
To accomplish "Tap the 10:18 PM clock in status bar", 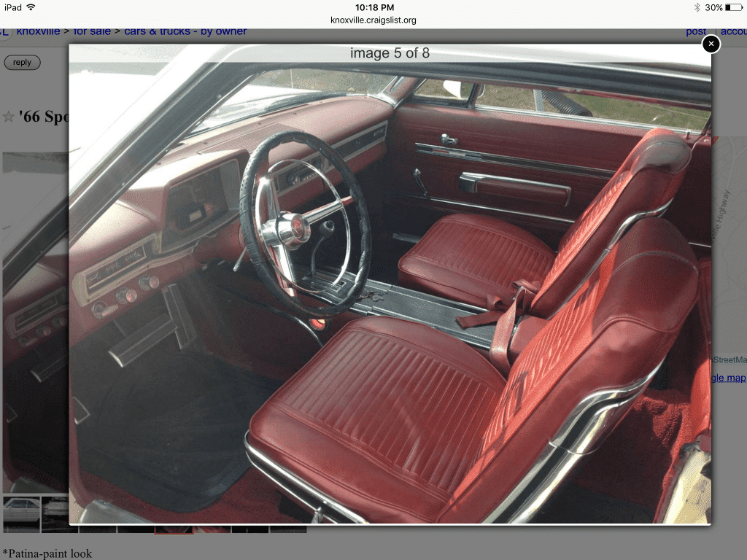I will tap(374, 7).
